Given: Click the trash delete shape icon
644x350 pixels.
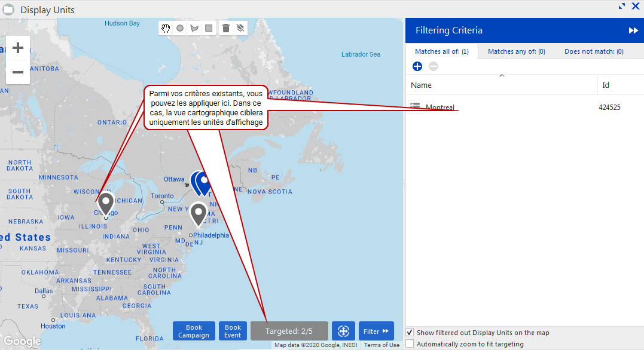Looking at the screenshot, I should click(x=225, y=28).
